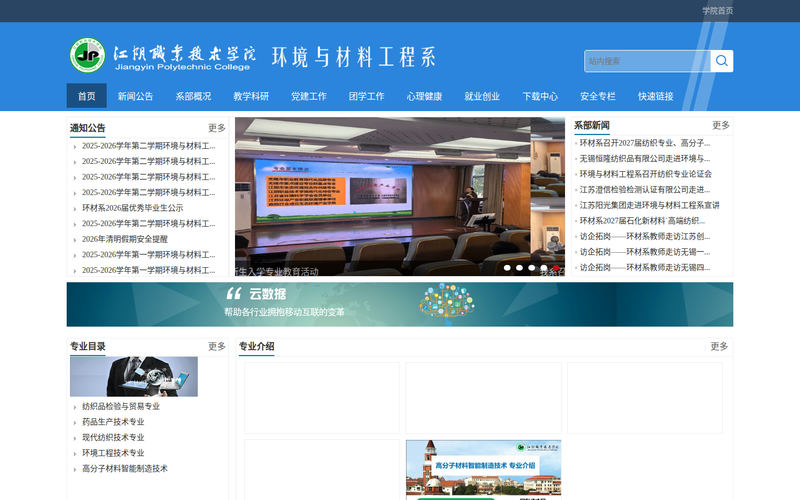Click the 环境与材料工程系 header title
Viewport: 800px width, 500px height.
pos(354,57)
